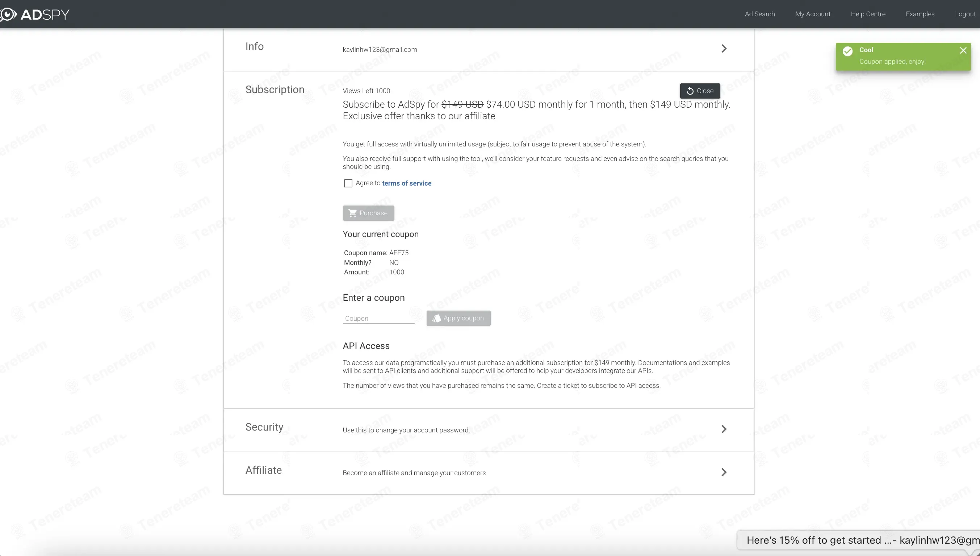
Task: Click the AdSpy eye logo
Action: [8, 14]
